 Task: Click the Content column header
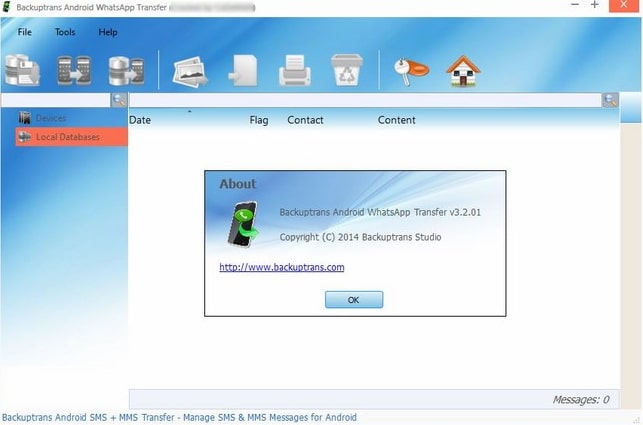point(397,120)
